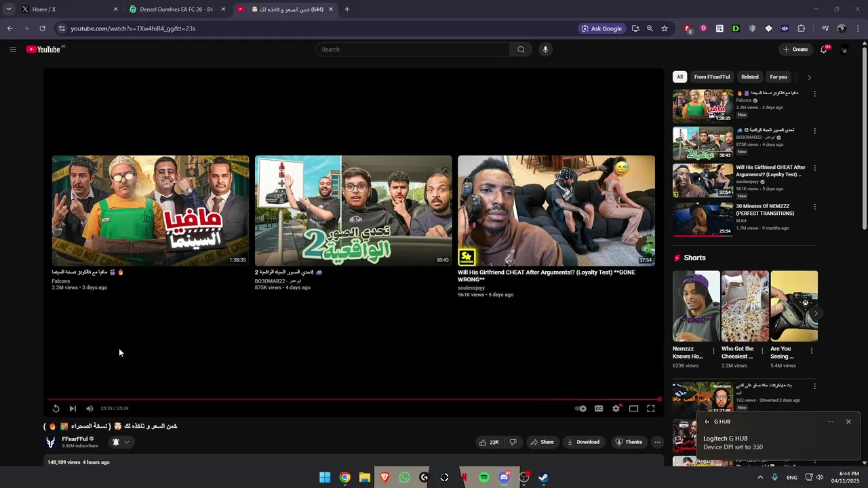Like the video (23K)
Viewport: 868px width, 488px height.
489,442
